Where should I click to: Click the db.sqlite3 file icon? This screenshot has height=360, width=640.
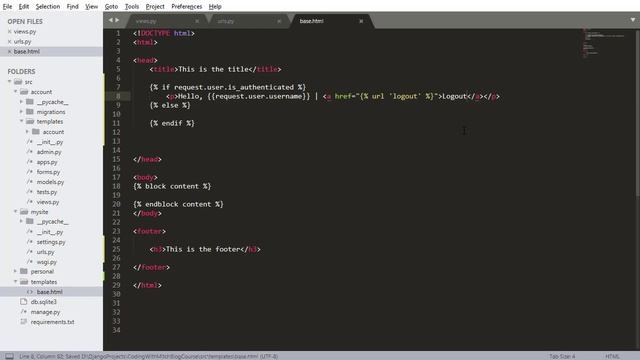pos(24,302)
